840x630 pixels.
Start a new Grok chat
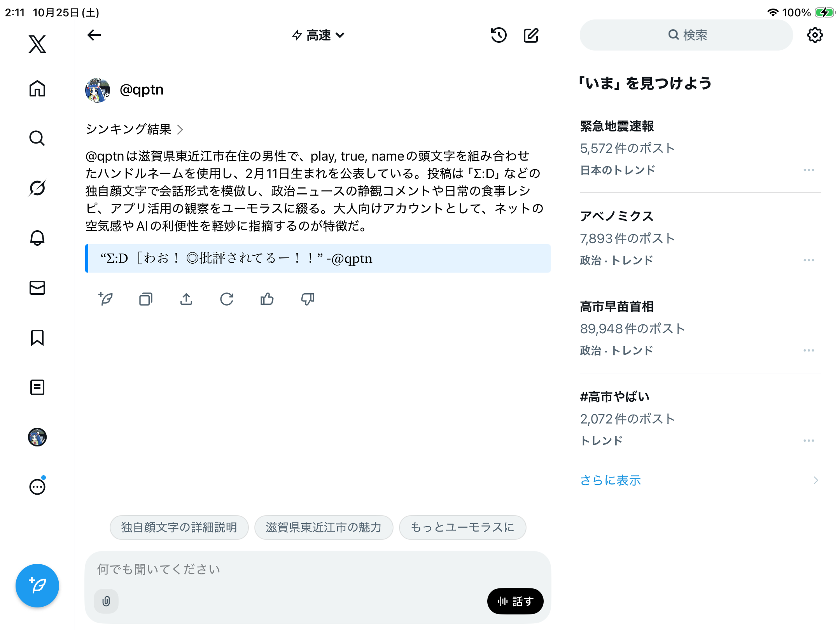pos(531,35)
